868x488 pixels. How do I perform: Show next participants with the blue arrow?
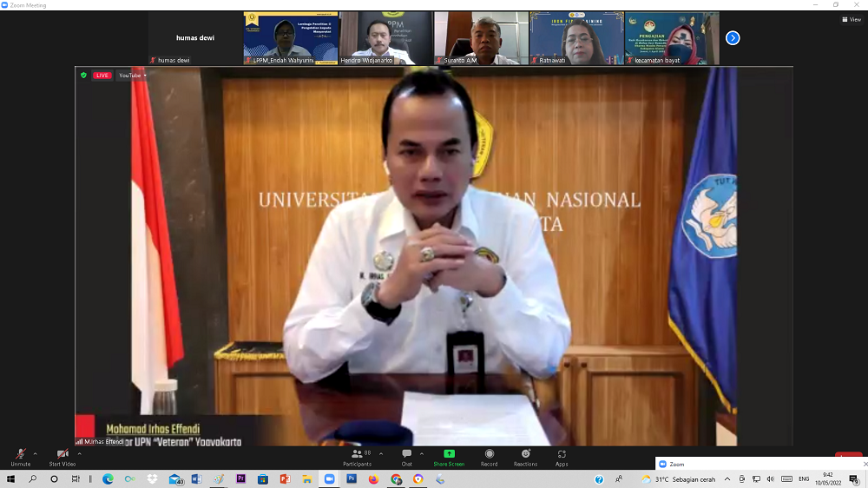point(733,38)
